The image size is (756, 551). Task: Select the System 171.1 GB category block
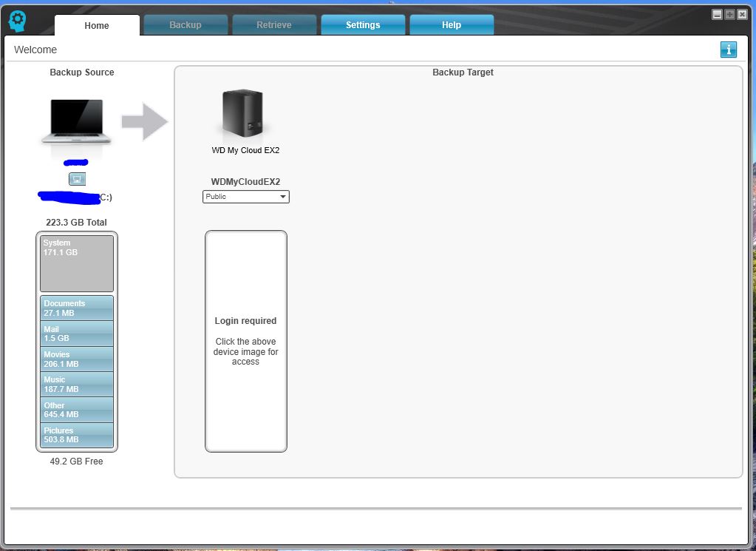click(77, 263)
